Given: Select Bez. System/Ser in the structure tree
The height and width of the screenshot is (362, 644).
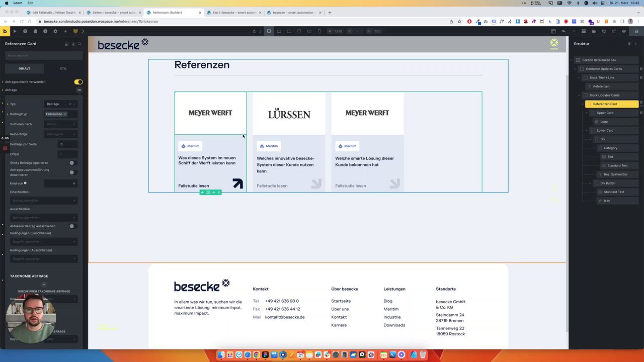Looking at the screenshot, I should (x=618, y=174).
